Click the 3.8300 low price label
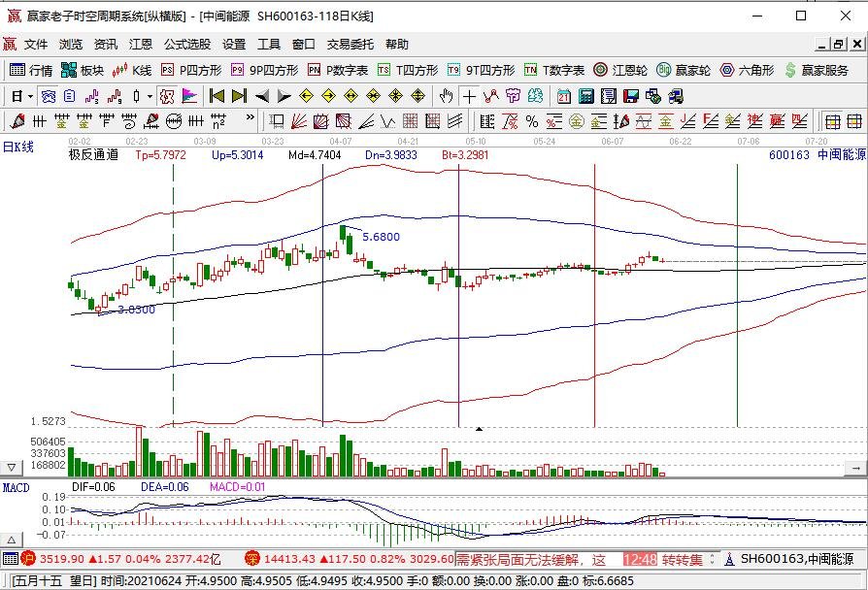868x590 pixels. pyautogui.click(x=136, y=310)
